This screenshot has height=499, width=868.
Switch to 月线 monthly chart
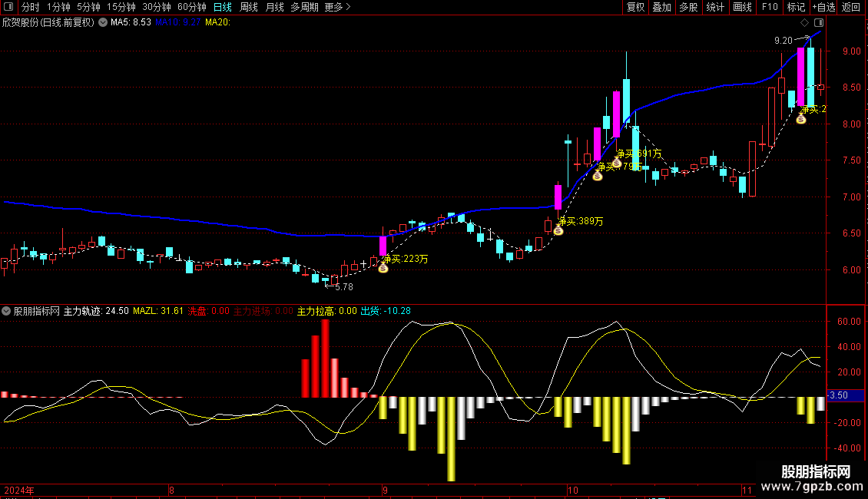pos(274,7)
